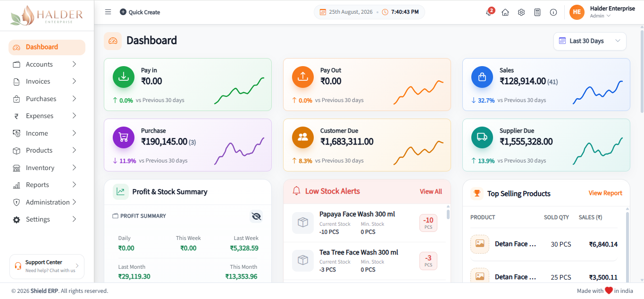Image resolution: width=644 pixels, height=299 pixels.
Task: Select Dashboard in the sidebar
Action: 47,47
